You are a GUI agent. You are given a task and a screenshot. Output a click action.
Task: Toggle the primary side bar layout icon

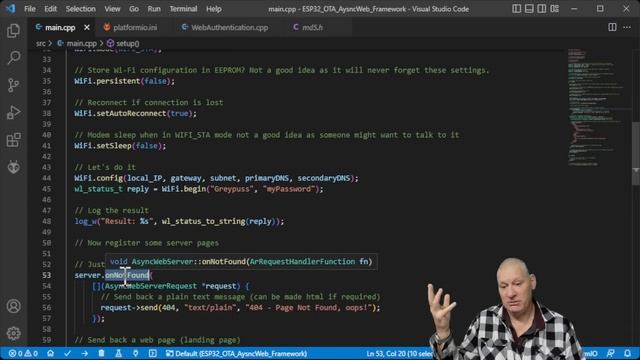(x=517, y=9)
